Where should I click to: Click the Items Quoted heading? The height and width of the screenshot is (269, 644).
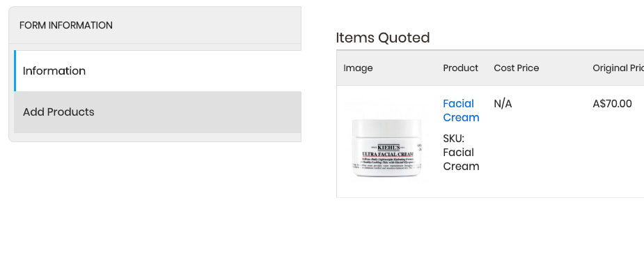[383, 38]
